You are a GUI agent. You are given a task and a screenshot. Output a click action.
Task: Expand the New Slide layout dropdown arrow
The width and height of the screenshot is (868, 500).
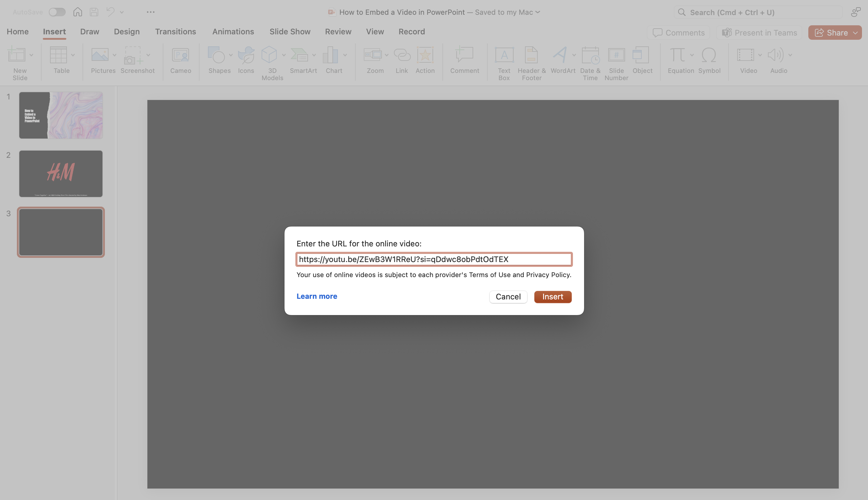click(31, 55)
